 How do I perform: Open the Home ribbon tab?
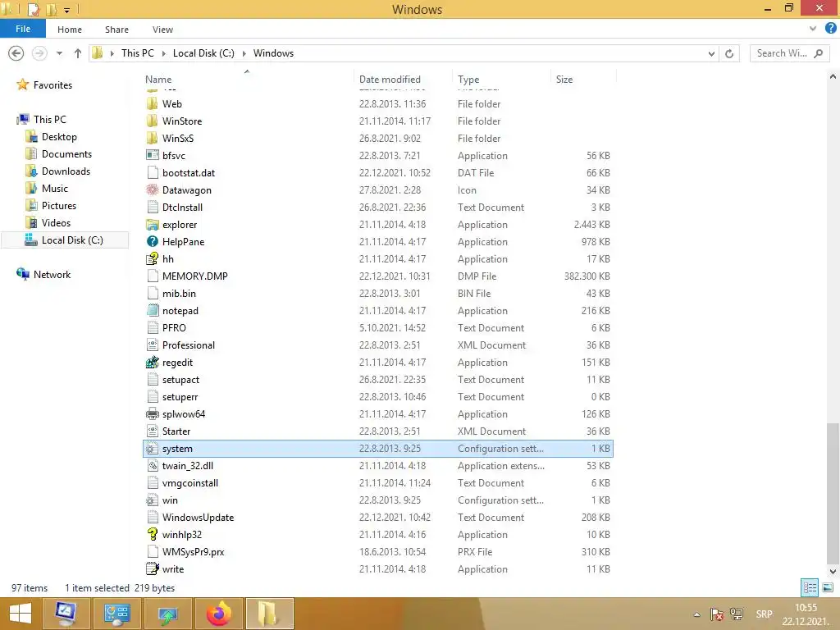point(70,30)
